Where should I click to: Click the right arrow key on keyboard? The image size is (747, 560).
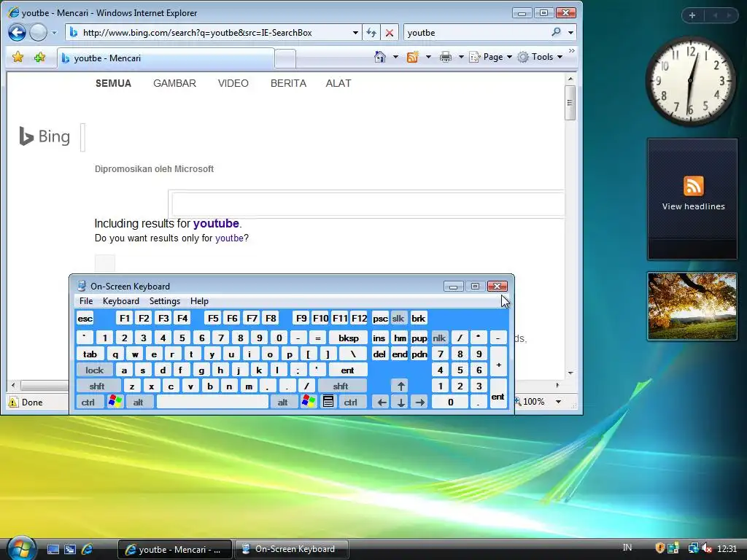click(419, 402)
